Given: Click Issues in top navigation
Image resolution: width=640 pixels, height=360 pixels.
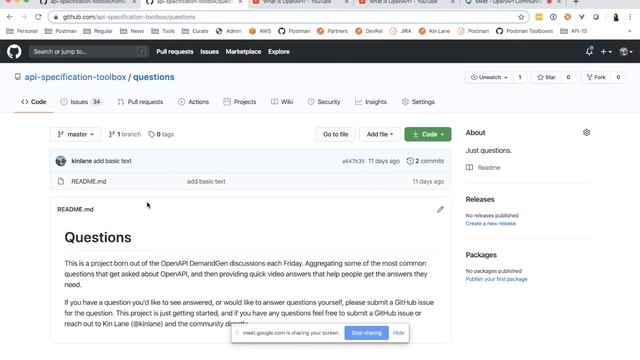Looking at the screenshot, I should [209, 52].
